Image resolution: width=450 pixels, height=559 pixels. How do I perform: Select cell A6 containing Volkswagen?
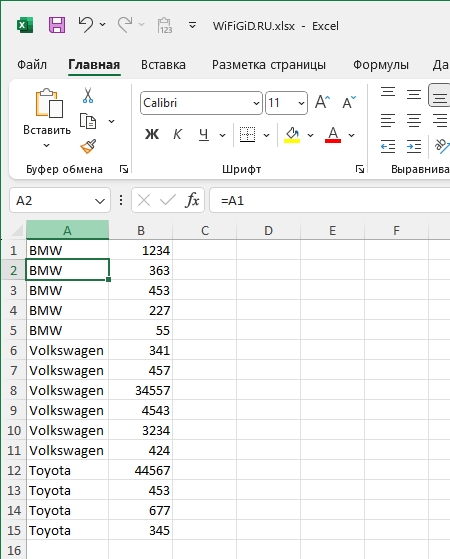pyautogui.click(x=67, y=350)
